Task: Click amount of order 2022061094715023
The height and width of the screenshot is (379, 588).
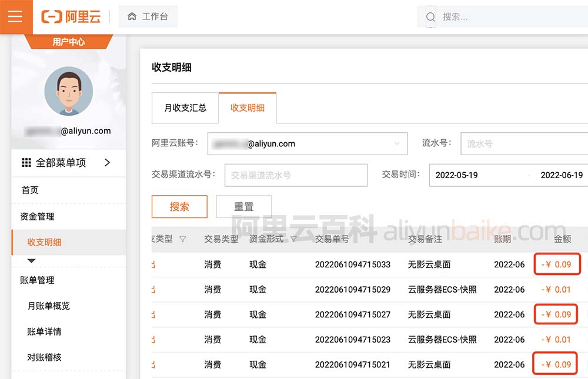Action: [556, 340]
